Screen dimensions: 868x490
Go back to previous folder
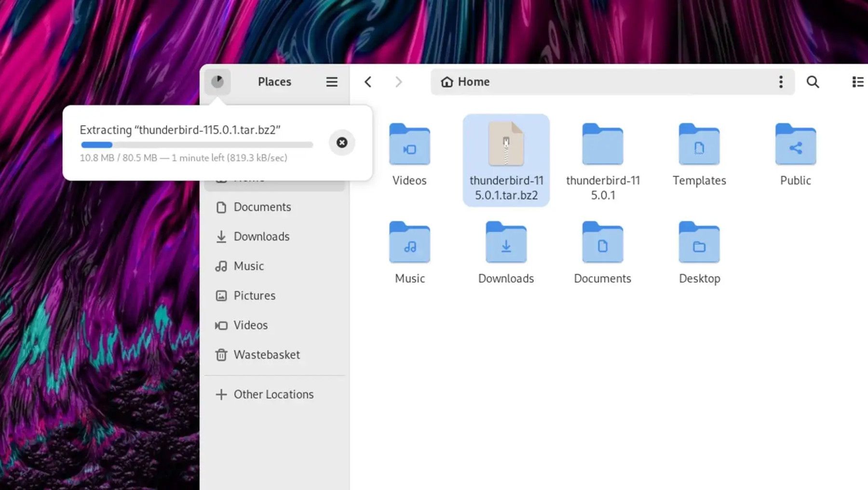(x=368, y=82)
